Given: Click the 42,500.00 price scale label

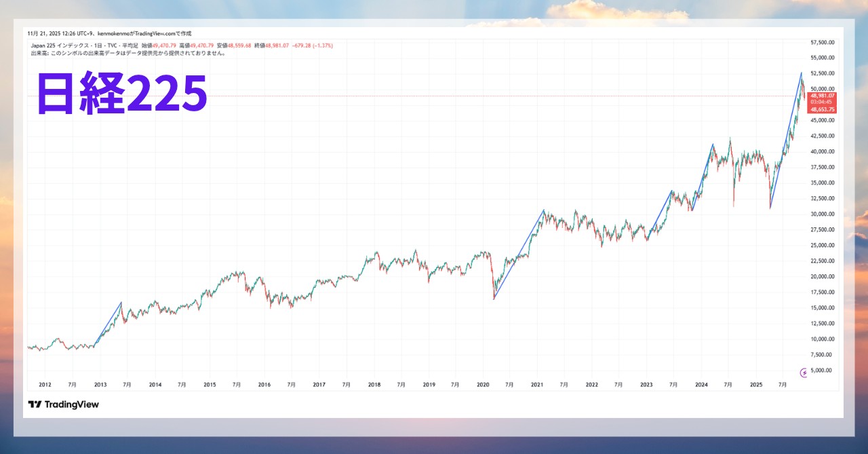Looking at the screenshot, I should (822, 136).
